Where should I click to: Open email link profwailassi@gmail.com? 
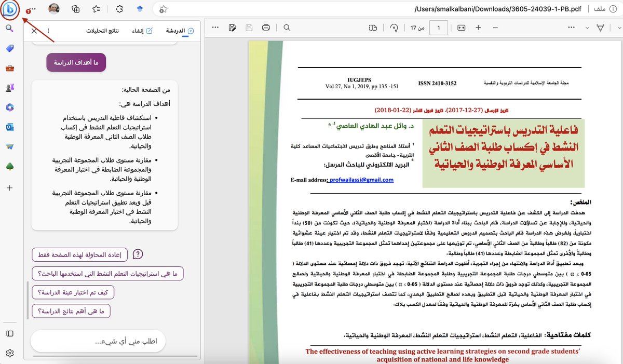click(x=361, y=180)
